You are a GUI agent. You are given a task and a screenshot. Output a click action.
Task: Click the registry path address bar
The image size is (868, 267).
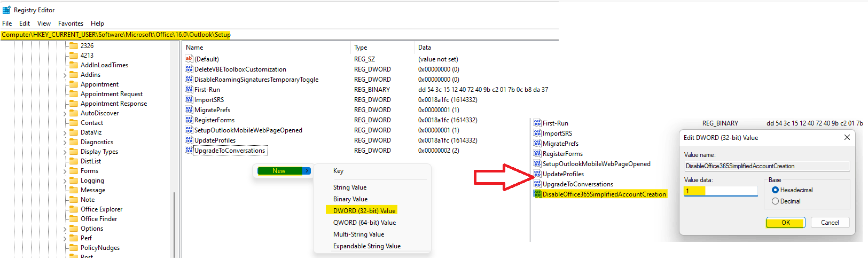click(x=279, y=35)
